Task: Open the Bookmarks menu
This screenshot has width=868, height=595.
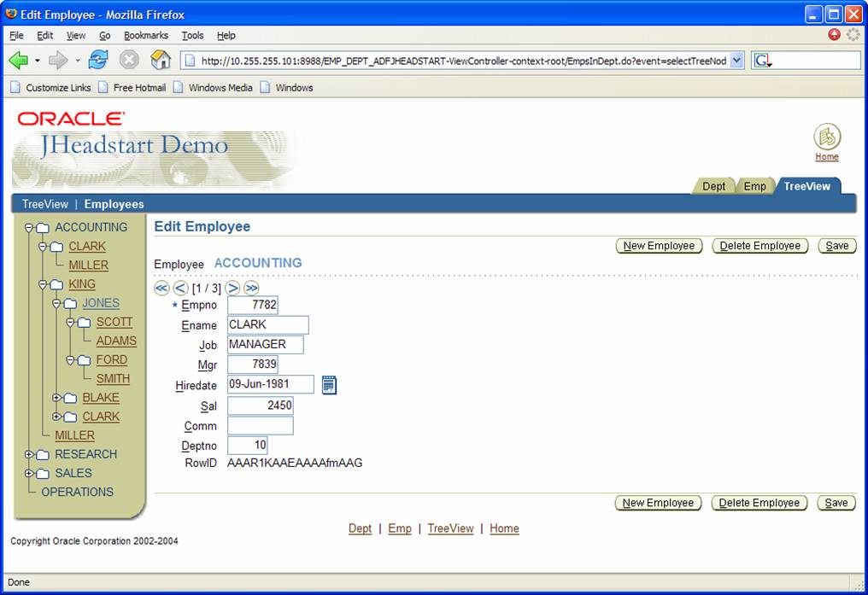Action: tap(145, 35)
